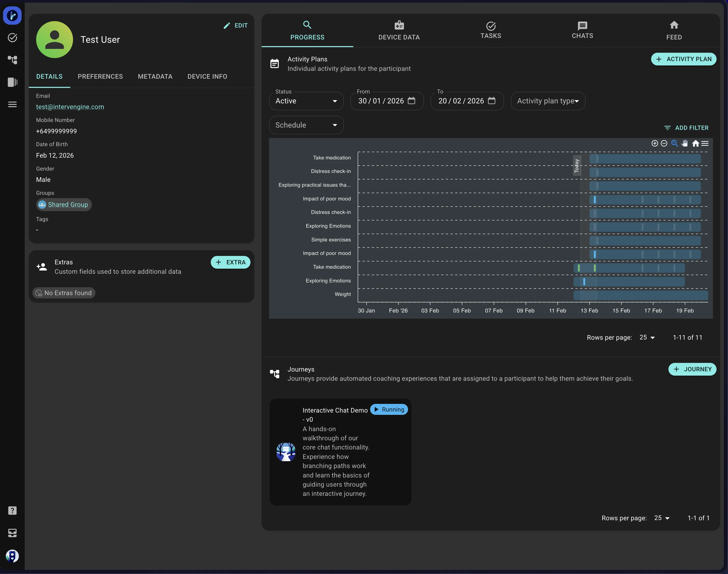Open the chart hamburger menu for export options
Viewport: 728px width, 574px height.
click(x=706, y=144)
